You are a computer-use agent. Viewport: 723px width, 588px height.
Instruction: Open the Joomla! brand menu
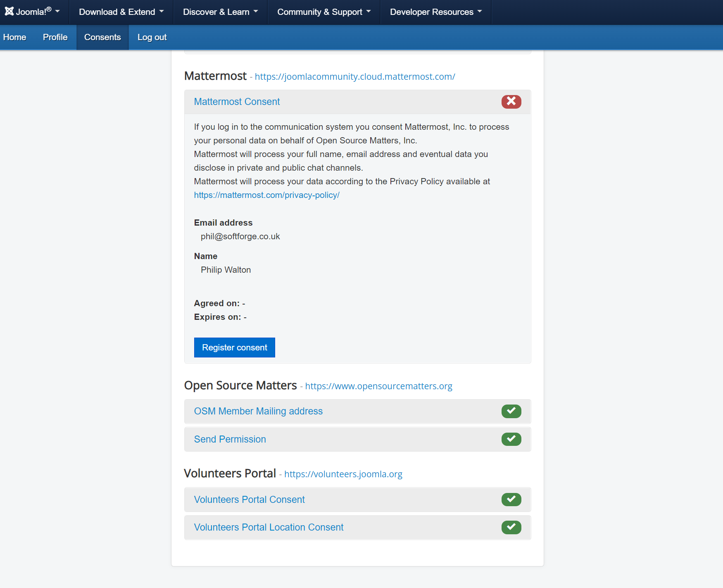click(32, 12)
